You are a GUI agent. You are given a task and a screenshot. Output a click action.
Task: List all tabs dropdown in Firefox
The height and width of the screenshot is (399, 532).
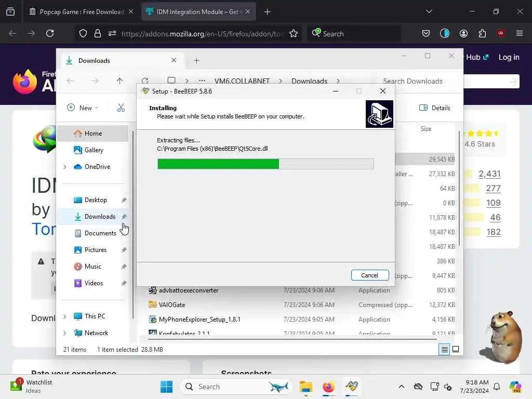pos(429,11)
